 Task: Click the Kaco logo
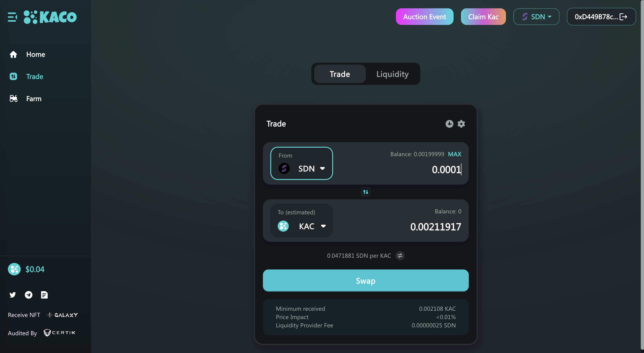coord(50,17)
